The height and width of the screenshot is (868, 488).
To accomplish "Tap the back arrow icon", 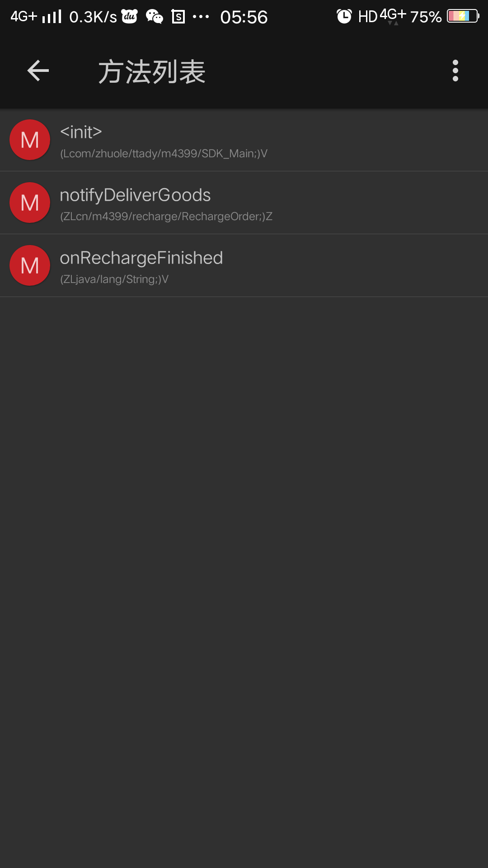I will (x=38, y=71).
